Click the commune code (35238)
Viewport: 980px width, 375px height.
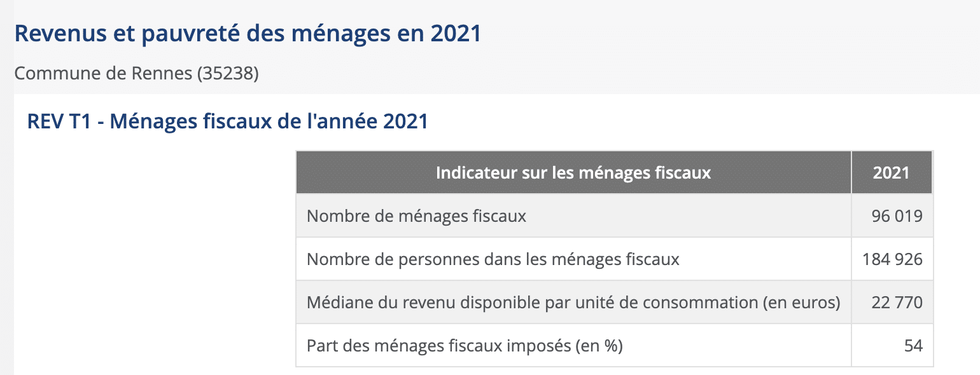[x=228, y=74]
